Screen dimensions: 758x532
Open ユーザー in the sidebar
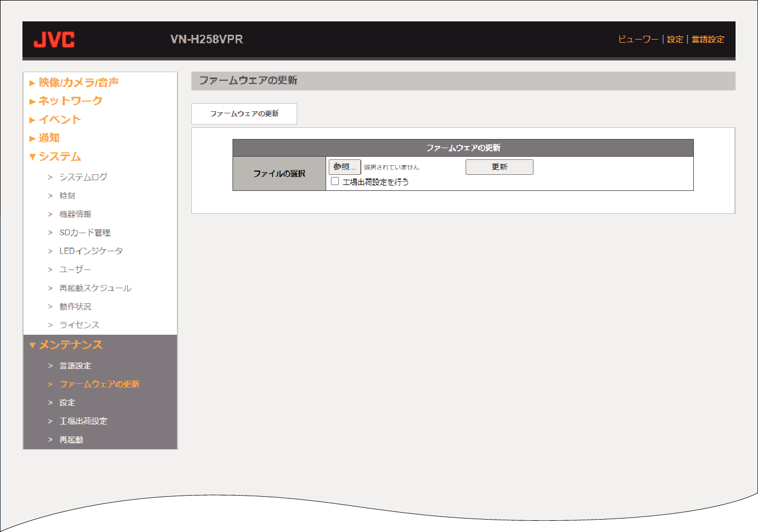pos(75,269)
